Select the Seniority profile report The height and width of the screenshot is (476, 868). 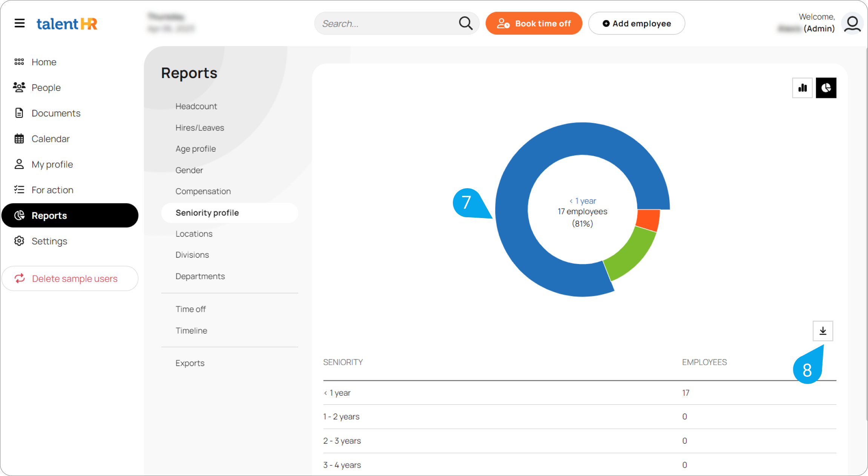[x=230, y=213]
